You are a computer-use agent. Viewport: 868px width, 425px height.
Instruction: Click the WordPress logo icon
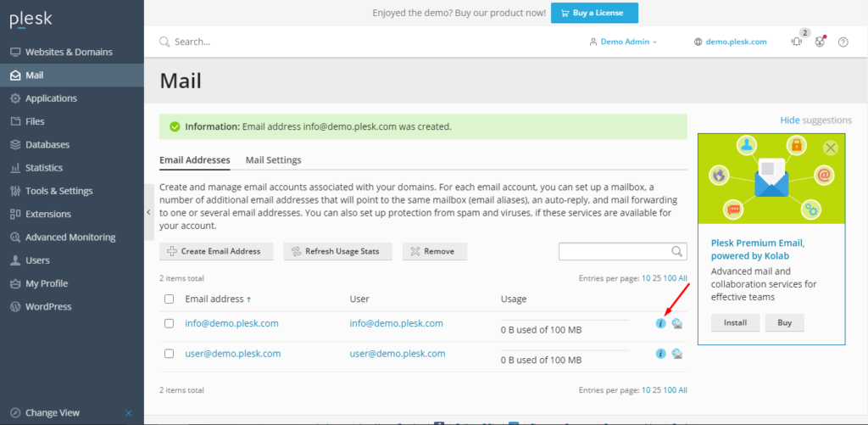(15, 306)
